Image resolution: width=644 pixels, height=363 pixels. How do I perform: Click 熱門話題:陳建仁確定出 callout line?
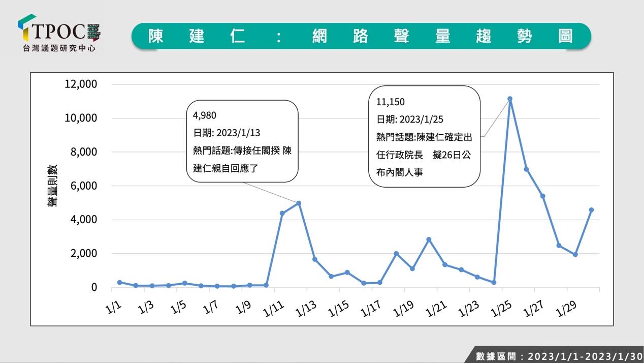424,137
